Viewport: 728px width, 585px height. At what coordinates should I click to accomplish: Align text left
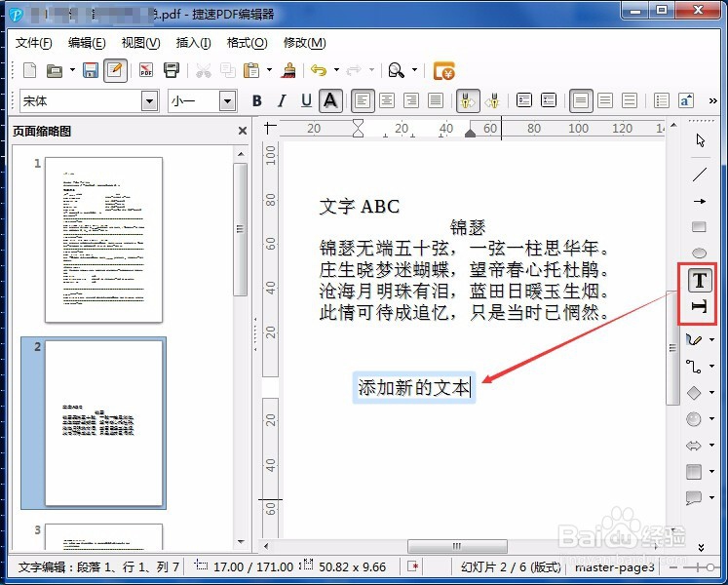[363, 100]
